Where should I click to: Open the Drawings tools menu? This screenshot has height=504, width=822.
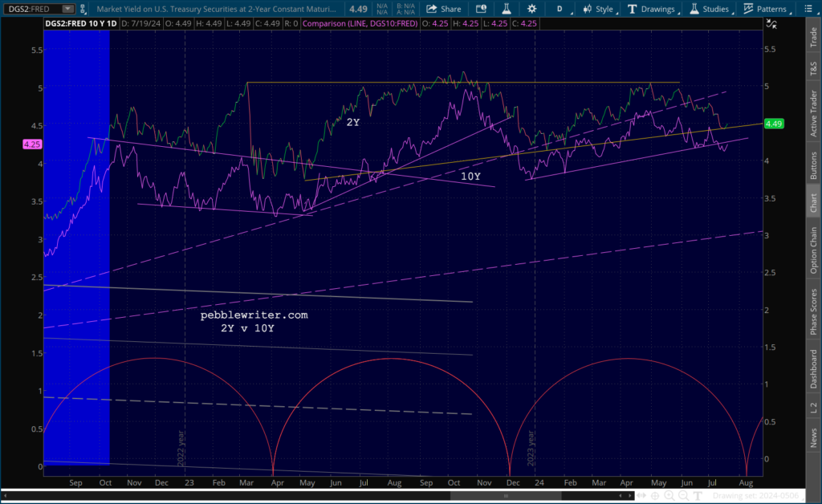click(651, 9)
